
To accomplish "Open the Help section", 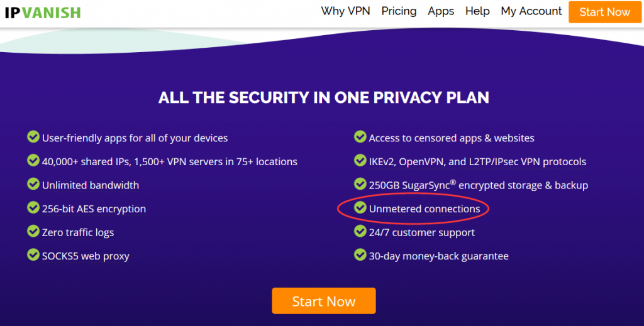I will (x=477, y=11).
